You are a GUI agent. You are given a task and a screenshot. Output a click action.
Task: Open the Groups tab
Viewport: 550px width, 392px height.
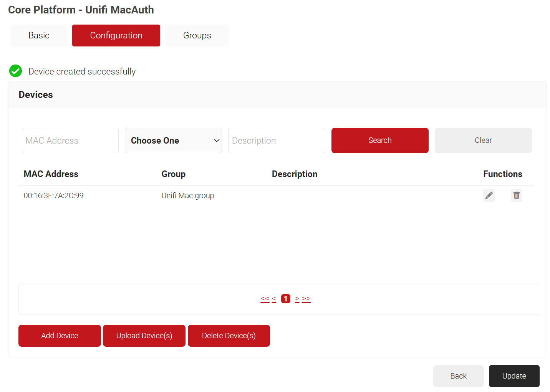[197, 35]
